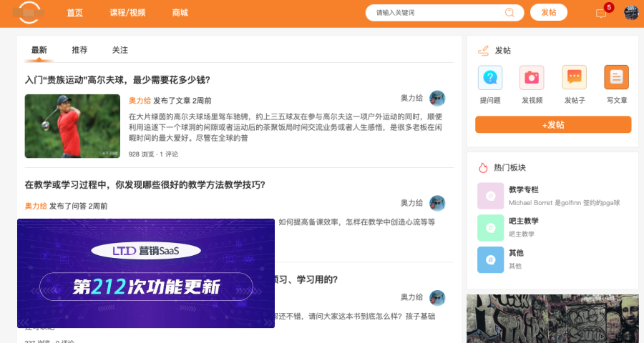
Task: Open the user profile avatar in header
Action: tap(631, 13)
